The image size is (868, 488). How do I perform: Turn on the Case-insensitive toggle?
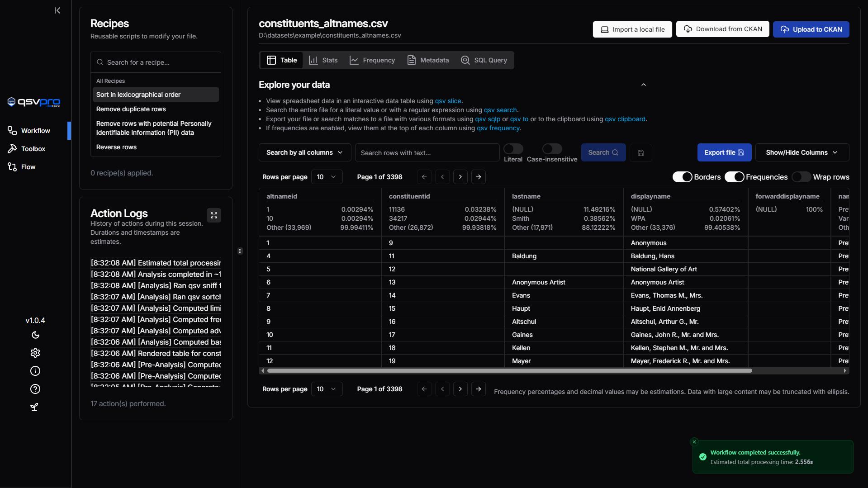pos(552,149)
